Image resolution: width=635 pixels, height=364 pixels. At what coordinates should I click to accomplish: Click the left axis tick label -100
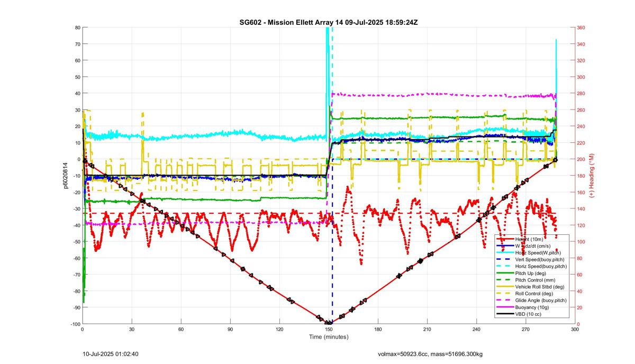75,324
